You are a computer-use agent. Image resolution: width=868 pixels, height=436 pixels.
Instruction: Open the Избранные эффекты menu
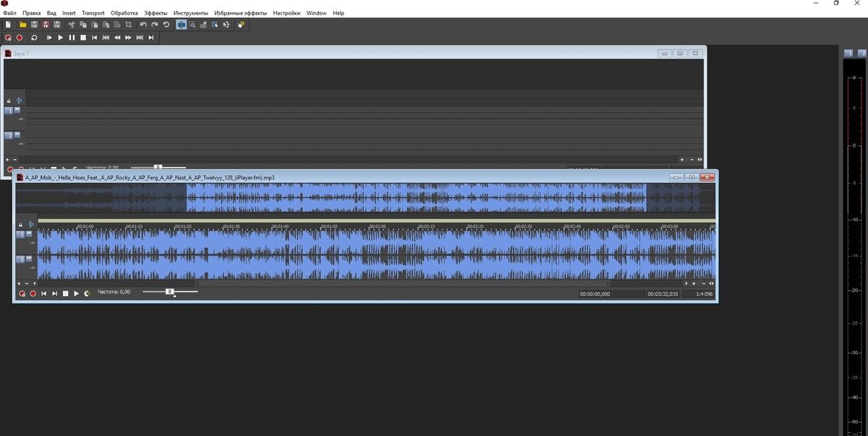[241, 13]
